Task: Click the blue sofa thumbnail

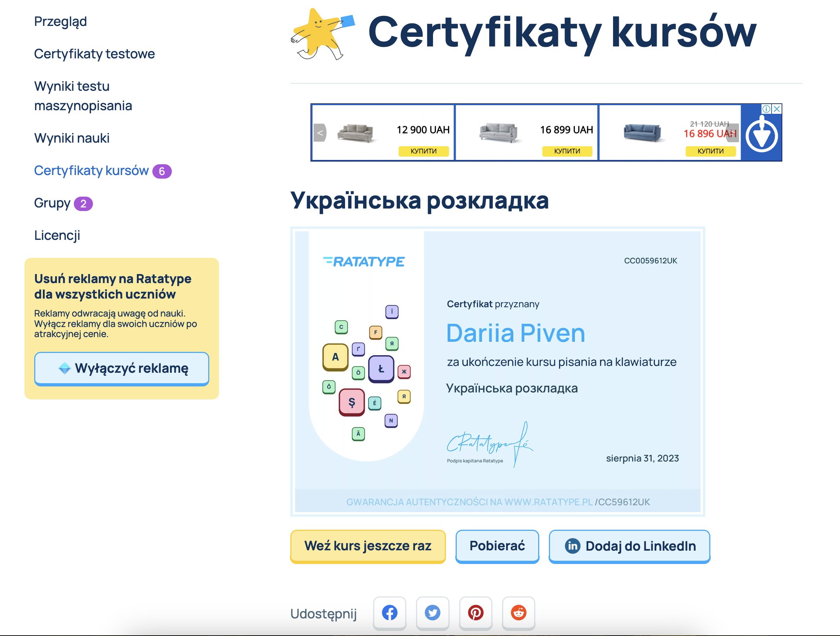Action: coord(642,133)
